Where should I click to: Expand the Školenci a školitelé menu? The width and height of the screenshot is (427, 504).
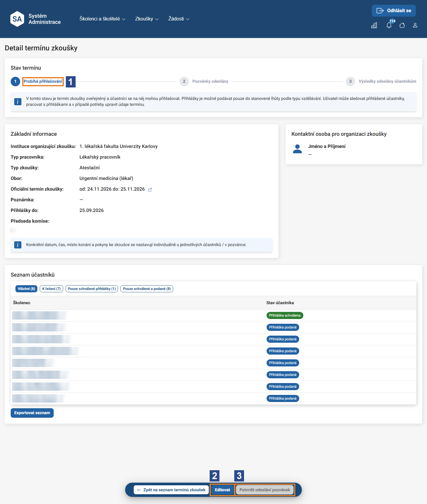click(102, 19)
